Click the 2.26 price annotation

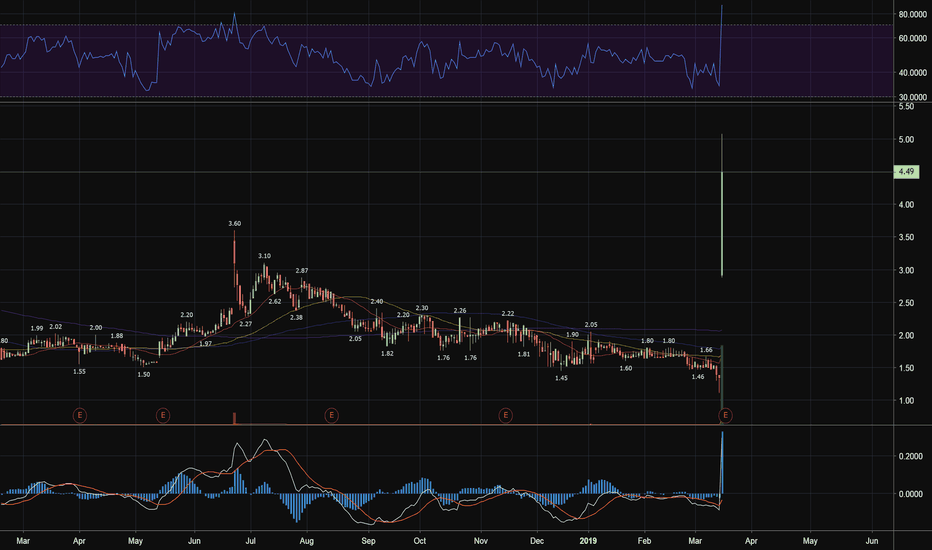click(x=460, y=310)
